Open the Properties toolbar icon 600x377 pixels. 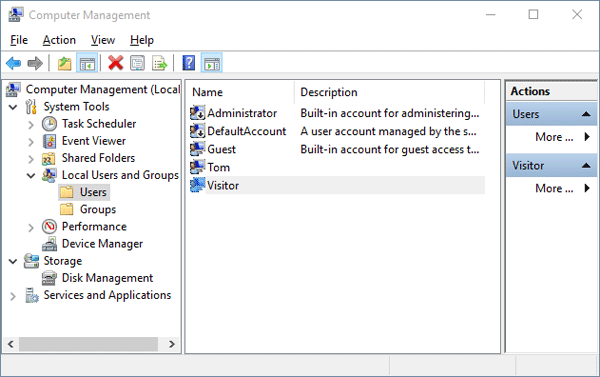tap(137, 63)
